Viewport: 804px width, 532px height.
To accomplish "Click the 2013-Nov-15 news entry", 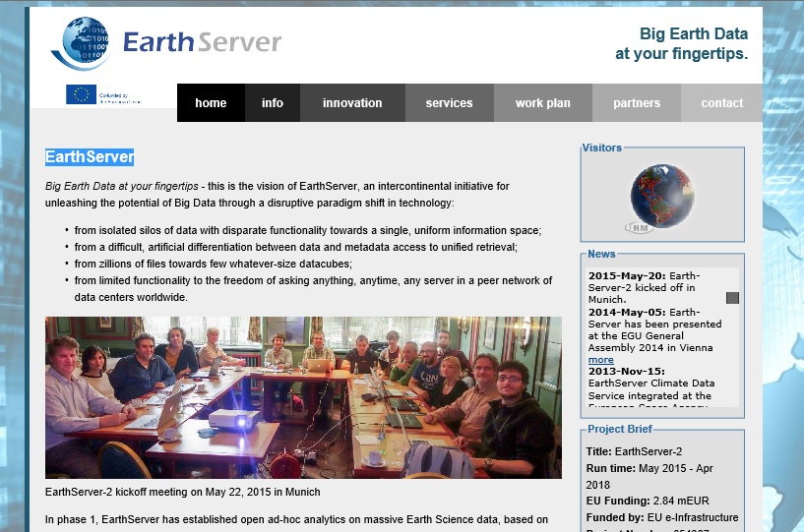I will point(651,388).
